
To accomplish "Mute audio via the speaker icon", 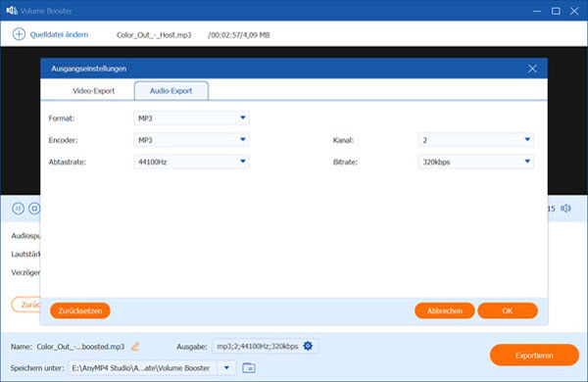I will click(565, 209).
